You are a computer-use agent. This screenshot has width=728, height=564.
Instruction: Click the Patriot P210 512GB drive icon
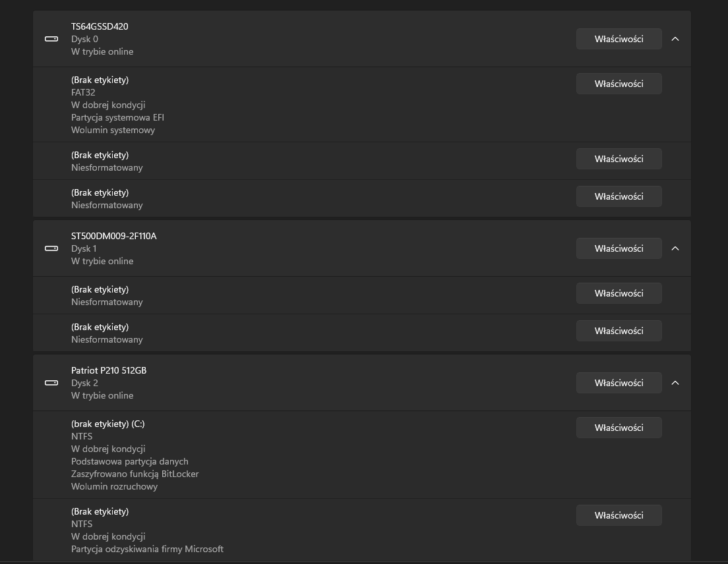(51, 383)
